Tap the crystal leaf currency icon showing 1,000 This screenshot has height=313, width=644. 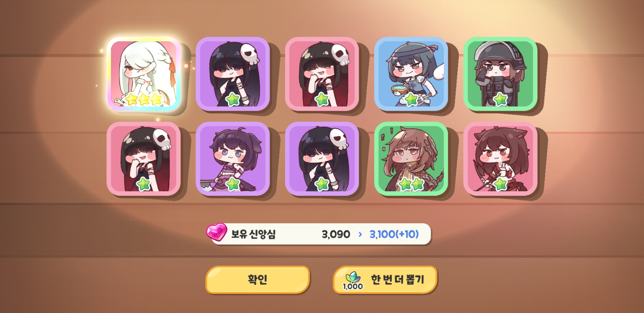[353, 280]
